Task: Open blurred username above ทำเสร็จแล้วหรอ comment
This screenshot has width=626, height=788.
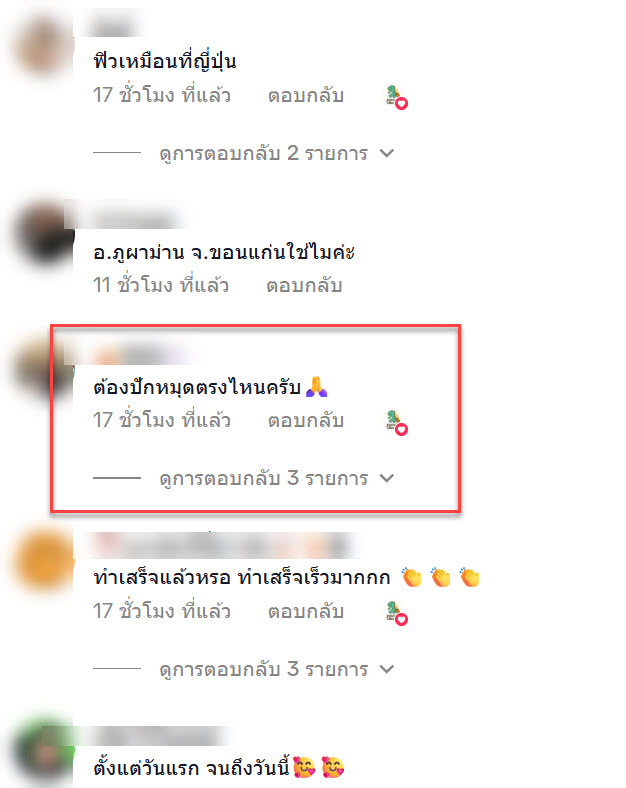Action: click(x=221, y=545)
